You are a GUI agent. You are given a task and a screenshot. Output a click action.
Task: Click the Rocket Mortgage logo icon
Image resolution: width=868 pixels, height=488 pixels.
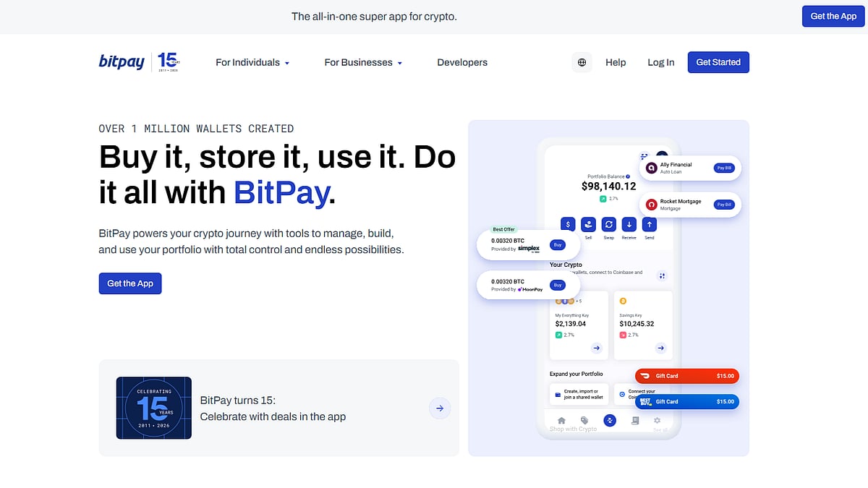click(x=651, y=205)
